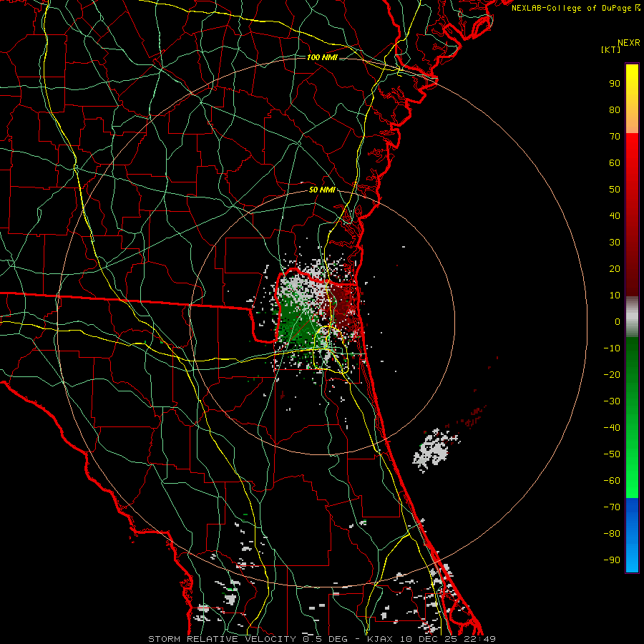Viewport: 644px width, 644px height.
Task: Click the 40 value on the velocity scale
Action: 615,216
